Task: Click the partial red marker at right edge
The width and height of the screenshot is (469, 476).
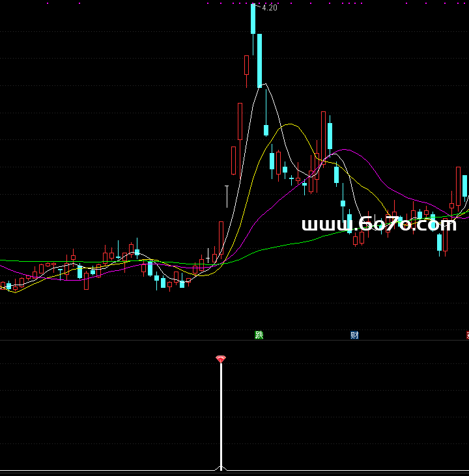Action: pyautogui.click(x=467, y=335)
